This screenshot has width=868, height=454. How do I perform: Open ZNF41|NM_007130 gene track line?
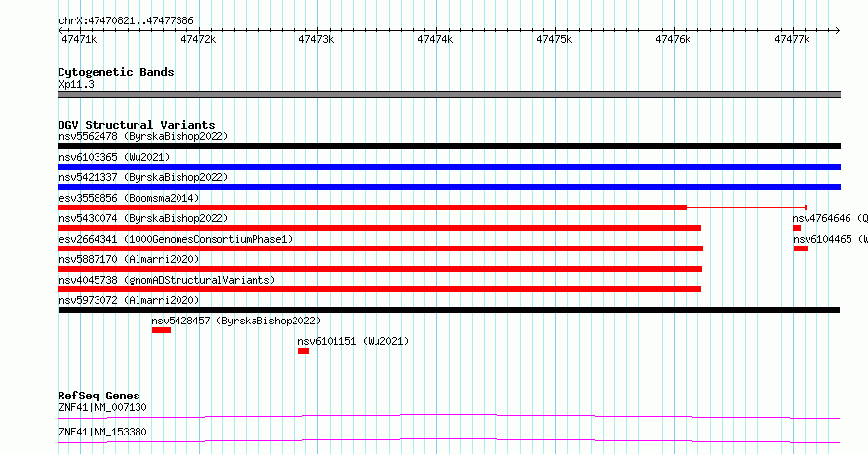click(x=449, y=416)
